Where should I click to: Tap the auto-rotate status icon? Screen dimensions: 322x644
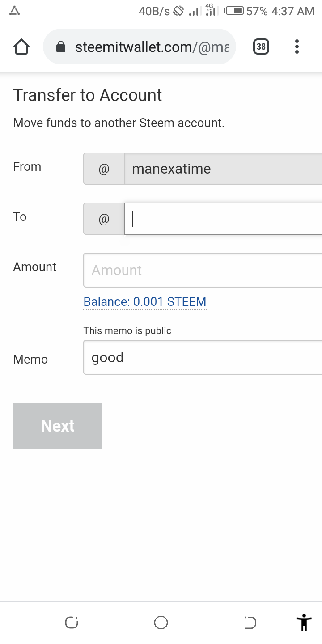(178, 11)
